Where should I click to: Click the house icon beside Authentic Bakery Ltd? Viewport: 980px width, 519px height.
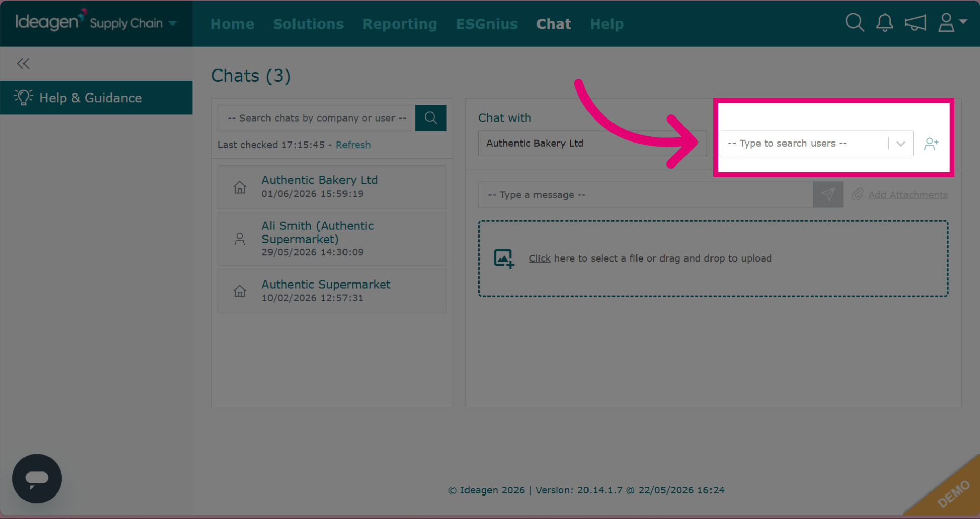point(240,187)
